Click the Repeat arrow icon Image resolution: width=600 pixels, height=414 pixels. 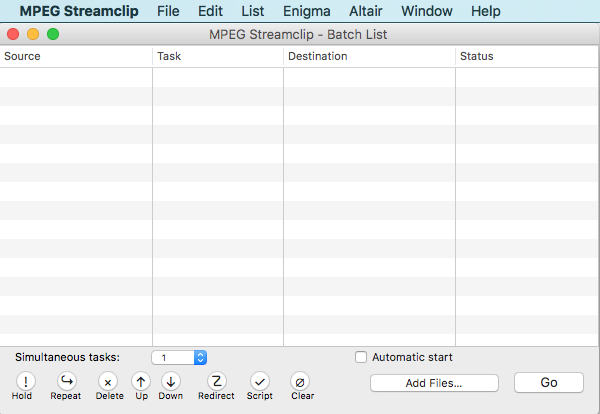coord(67,381)
